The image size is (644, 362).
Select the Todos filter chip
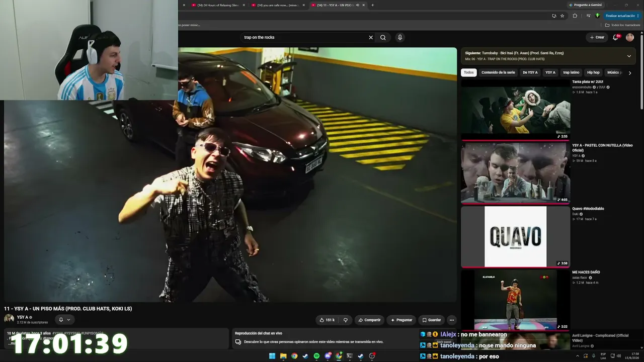(469, 72)
